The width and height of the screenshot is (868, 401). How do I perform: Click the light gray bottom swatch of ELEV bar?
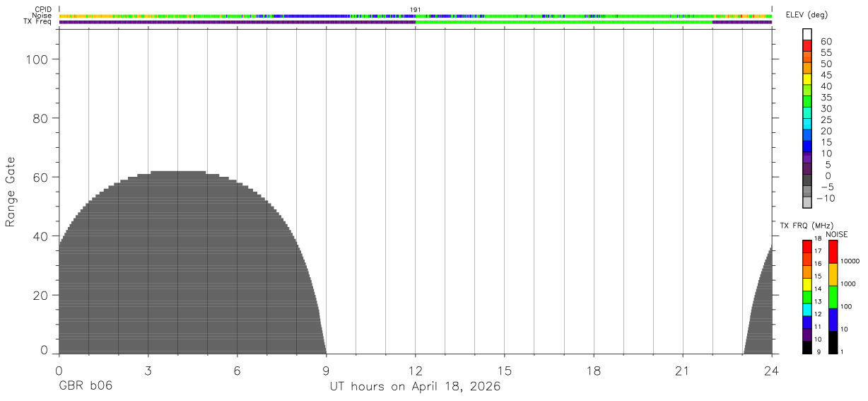pyautogui.click(x=807, y=202)
